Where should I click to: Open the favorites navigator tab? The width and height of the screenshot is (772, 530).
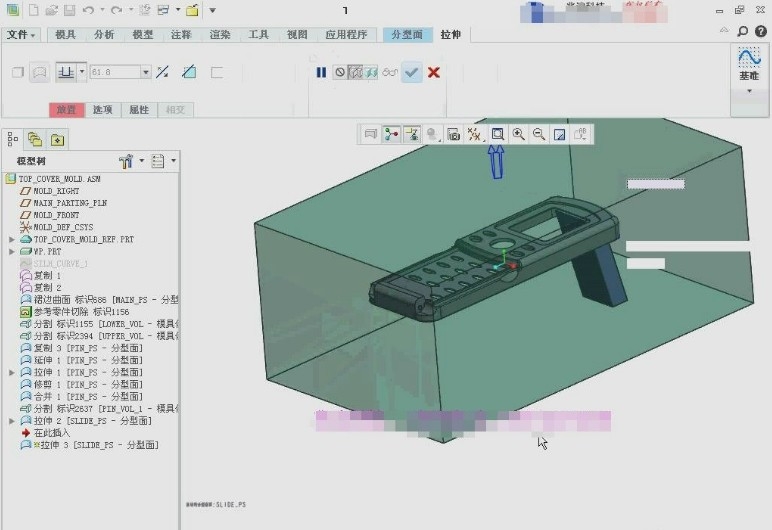click(x=57, y=140)
